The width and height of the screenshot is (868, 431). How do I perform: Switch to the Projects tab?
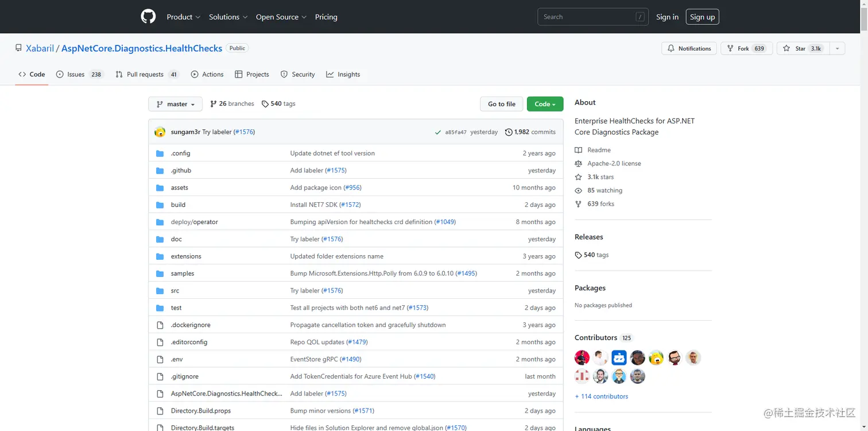pyautogui.click(x=252, y=75)
